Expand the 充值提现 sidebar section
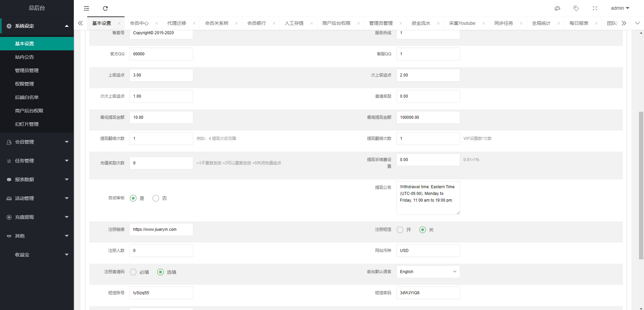Viewport: 644px width, 310px height. click(x=37, y=217)
